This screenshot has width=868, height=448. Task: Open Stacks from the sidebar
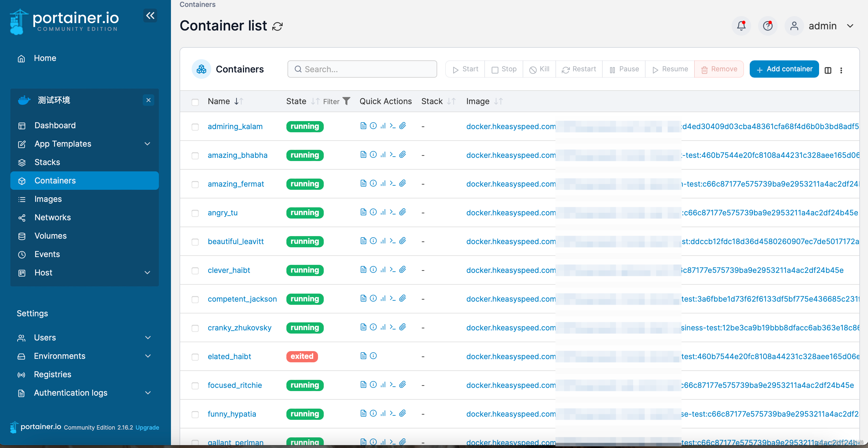[x=47, y=162]
